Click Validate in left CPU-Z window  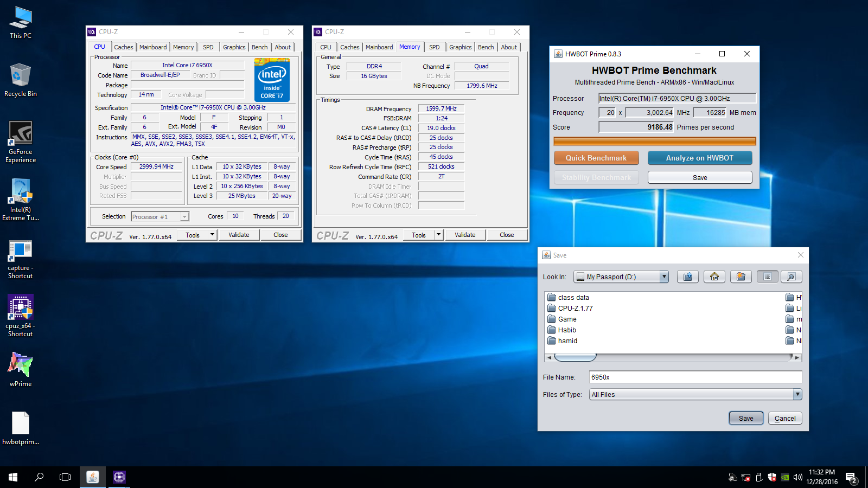pyautogui.click(x=239, y=235)
